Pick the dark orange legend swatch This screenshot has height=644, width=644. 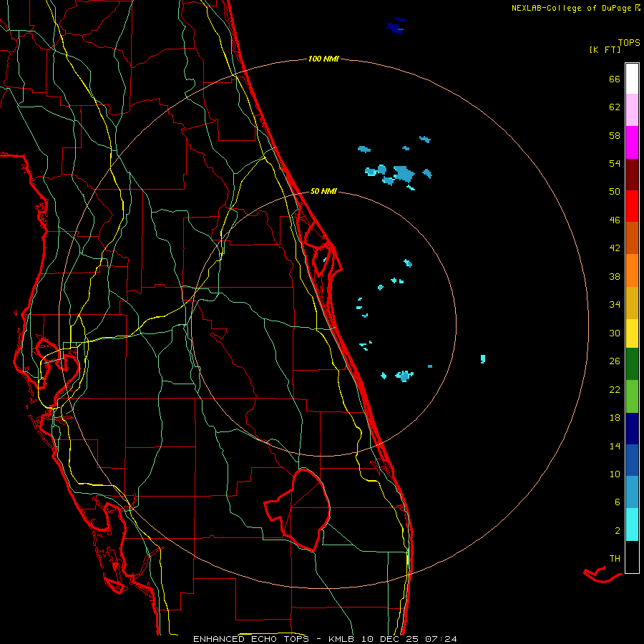pos(632,238)
